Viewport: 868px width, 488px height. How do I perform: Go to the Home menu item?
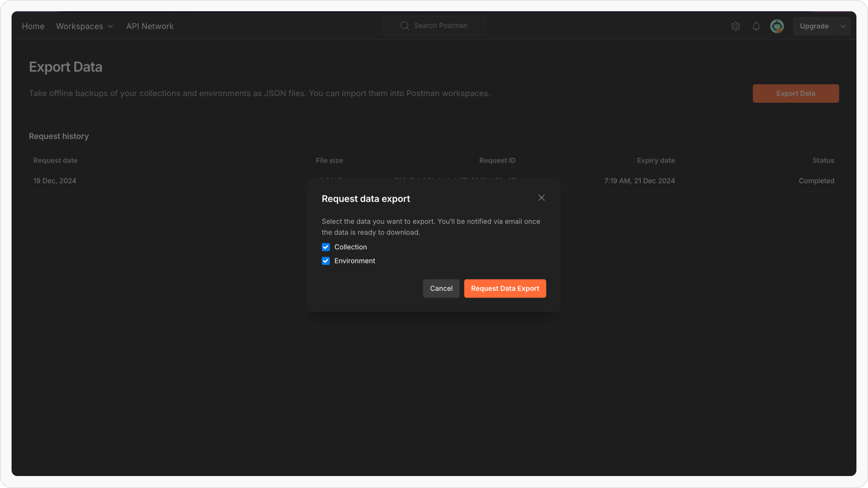click(33, 26)
